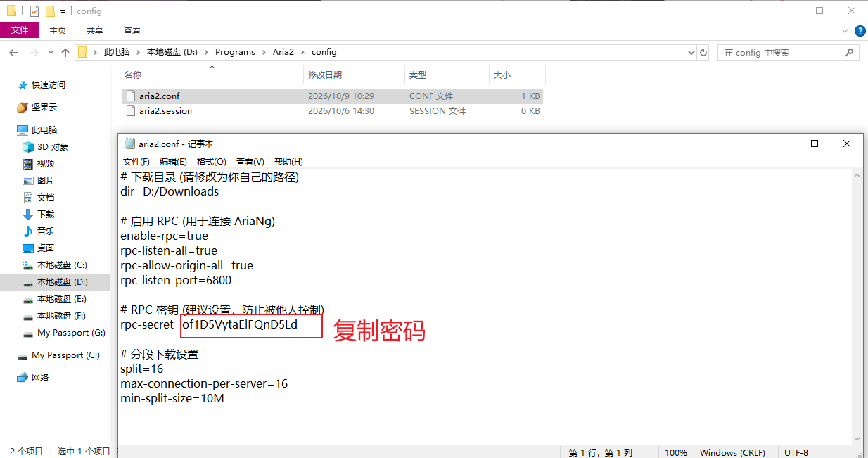The width and height of the screenshot is (868, 458).
Task: Collapse the ribbon chevron
Action: (845, 31)
